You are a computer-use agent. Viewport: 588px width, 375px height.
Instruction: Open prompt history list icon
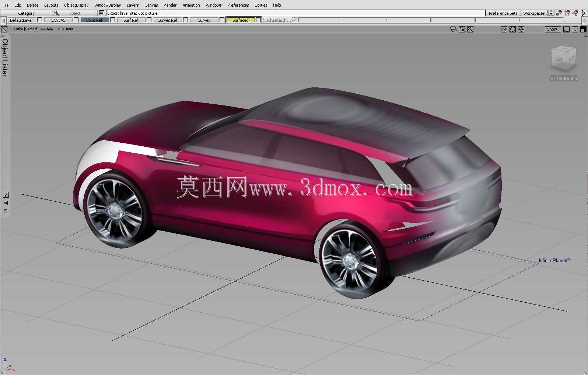tap(102, 13)
